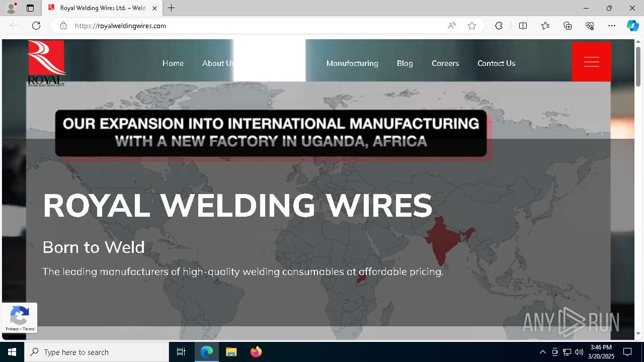Image resolution: width=644 pixels, height=362 pixels.
Task: Navigate to Contact Us
Action: (497, 63)
